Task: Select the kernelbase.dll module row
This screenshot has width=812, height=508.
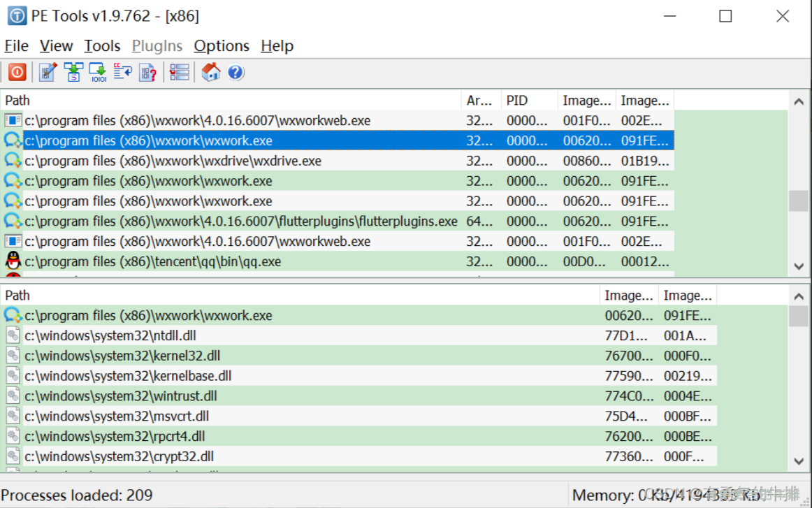Action: coord(359,376)
